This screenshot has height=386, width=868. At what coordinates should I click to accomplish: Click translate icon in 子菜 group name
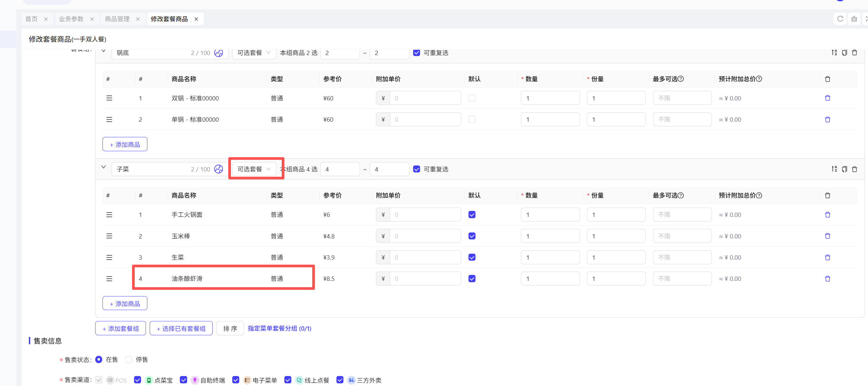218,169
